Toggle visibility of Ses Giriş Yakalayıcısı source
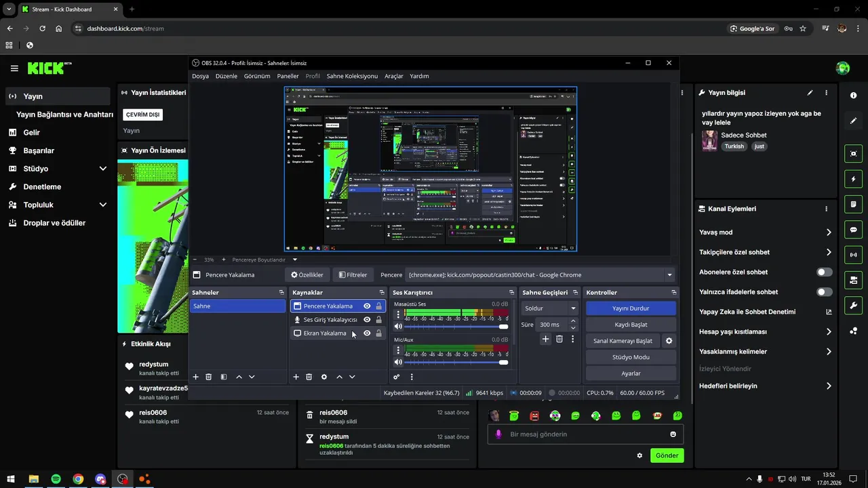 pyautogui.click(x=367, y=320)
